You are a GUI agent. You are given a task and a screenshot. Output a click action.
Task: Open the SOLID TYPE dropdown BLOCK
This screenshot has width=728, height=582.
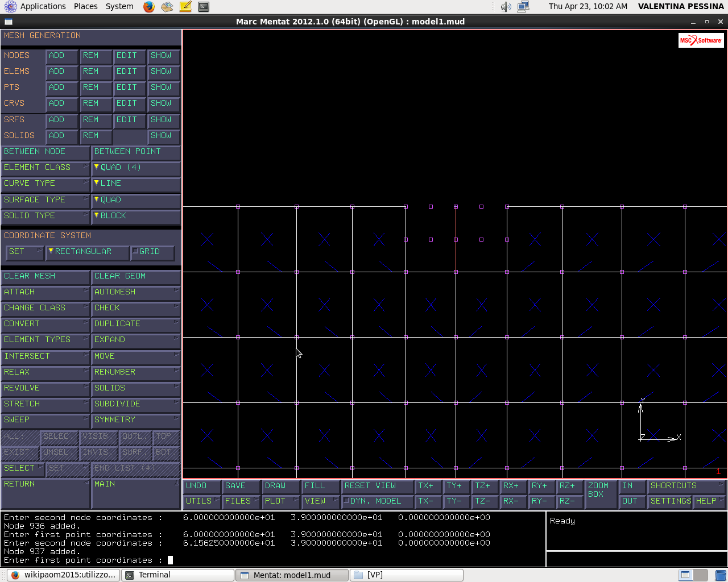pos(135,216)
